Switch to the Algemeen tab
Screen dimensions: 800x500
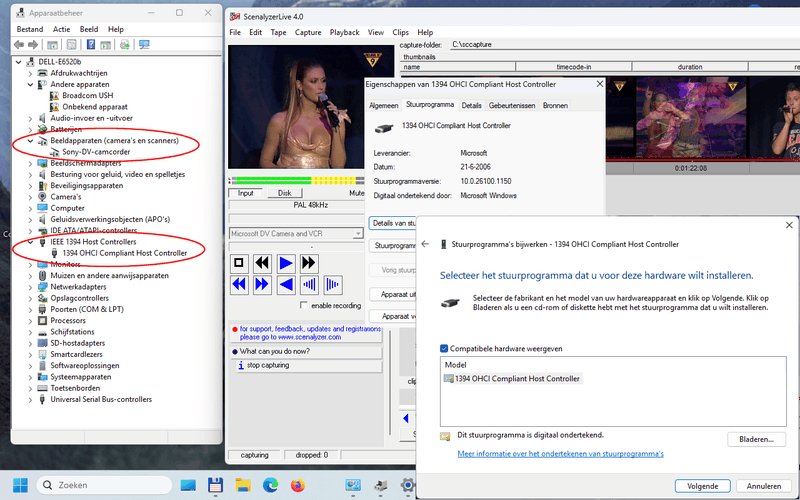coord(384,106)
